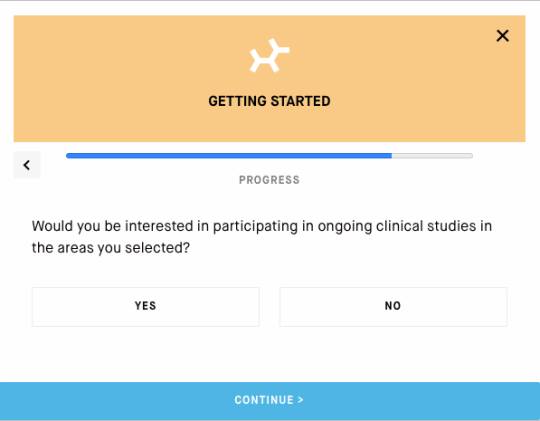Click the gray square back button

coord(27,165)
